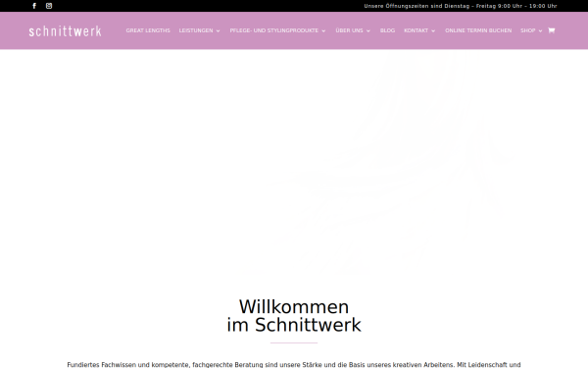Open the Facebook icon link
Screen dimensions: 588x368
pos(34,6)
